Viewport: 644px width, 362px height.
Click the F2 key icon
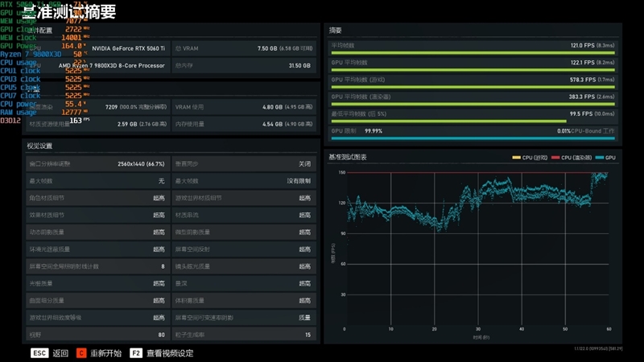[136, 353]
